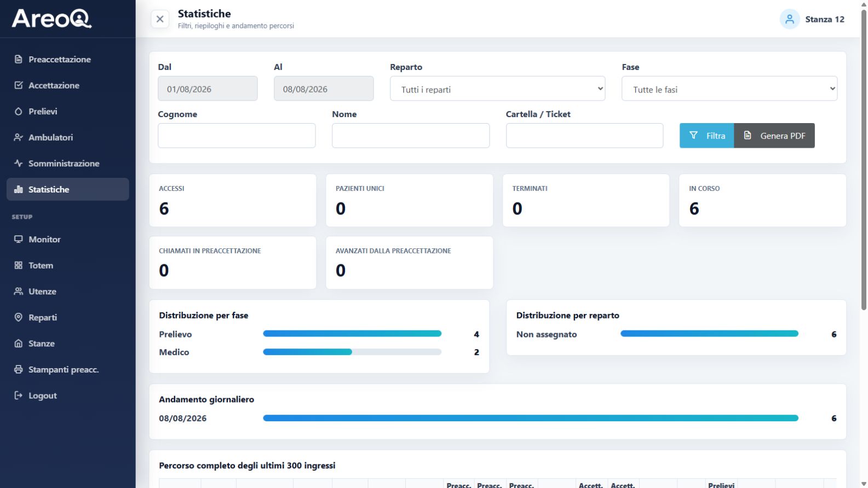Click the page vertical scrollbar
The image size is (868, 488).
(x=864, y=159)
